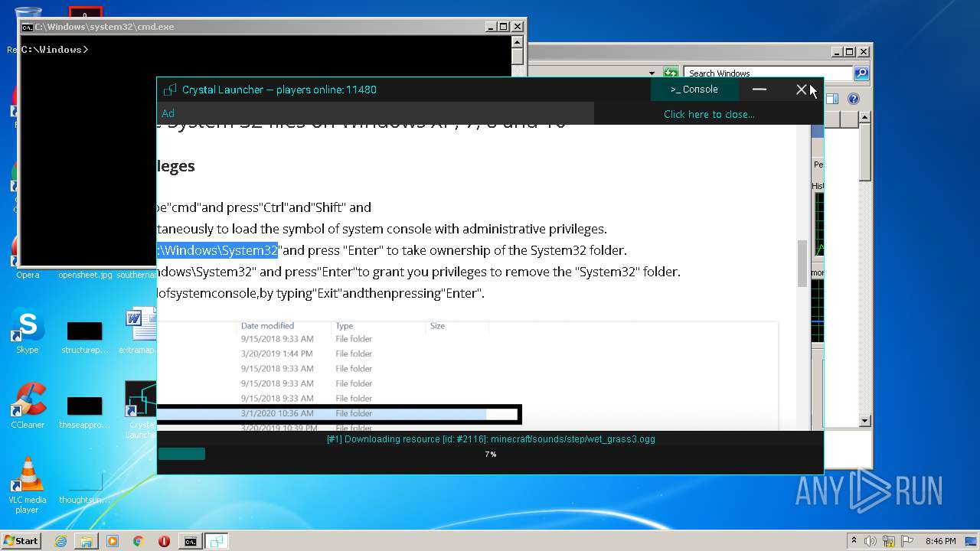980x551 pixels.
Task: Click the Crystal Launcher page scrollbar thumb
Action: click(x=802, y=264)
